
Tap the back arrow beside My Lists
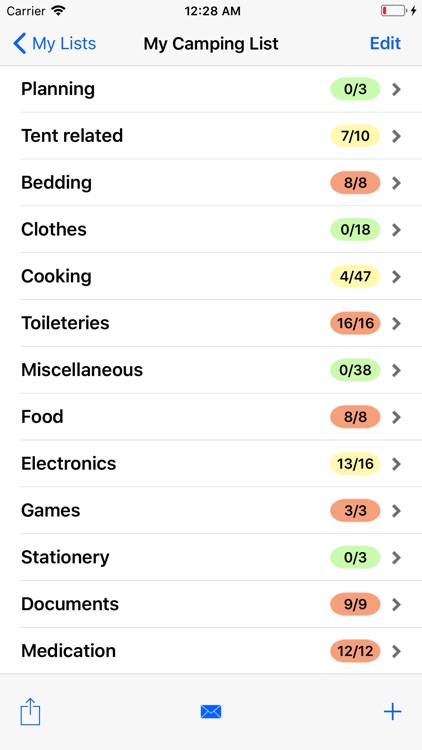point(20,44)
